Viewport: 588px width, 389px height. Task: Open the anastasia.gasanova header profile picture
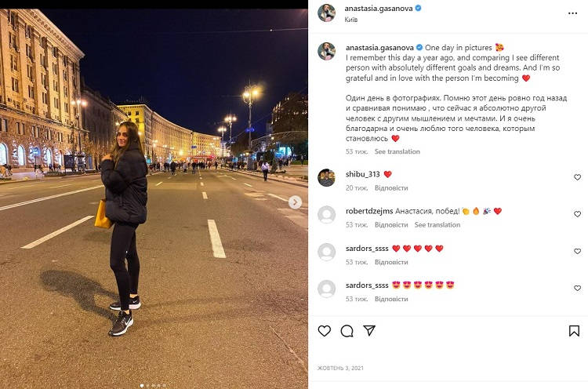click(327, 13)
